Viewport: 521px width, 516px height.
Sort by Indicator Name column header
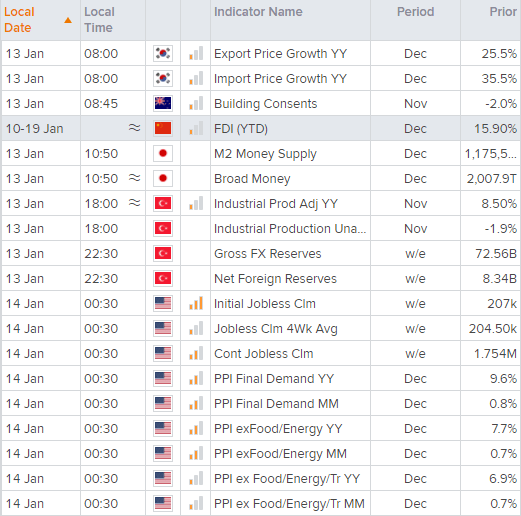point(258,12)
